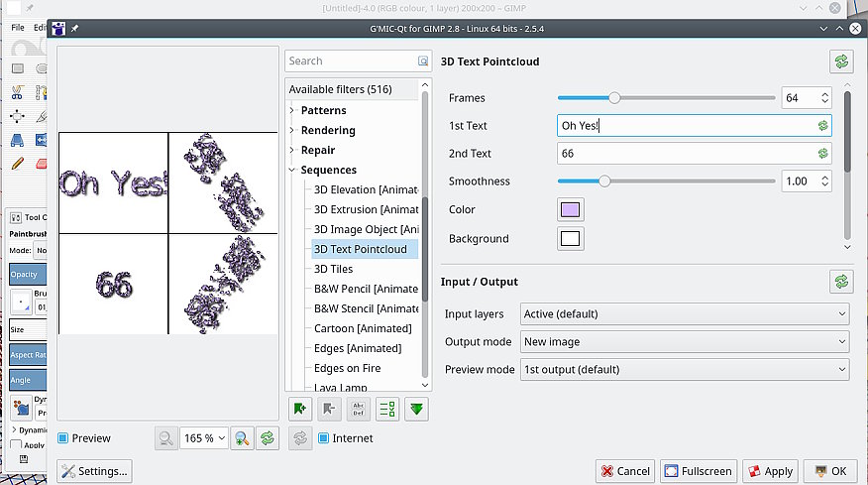868x485 pixels.
Task: Select the Edges [Animated] filter
Action: coord(358,349)
